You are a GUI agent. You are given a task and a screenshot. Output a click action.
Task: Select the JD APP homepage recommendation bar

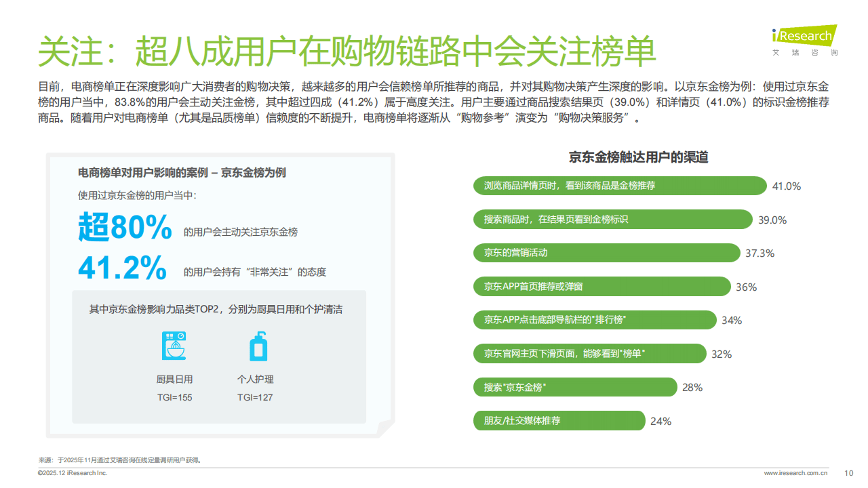601,287
